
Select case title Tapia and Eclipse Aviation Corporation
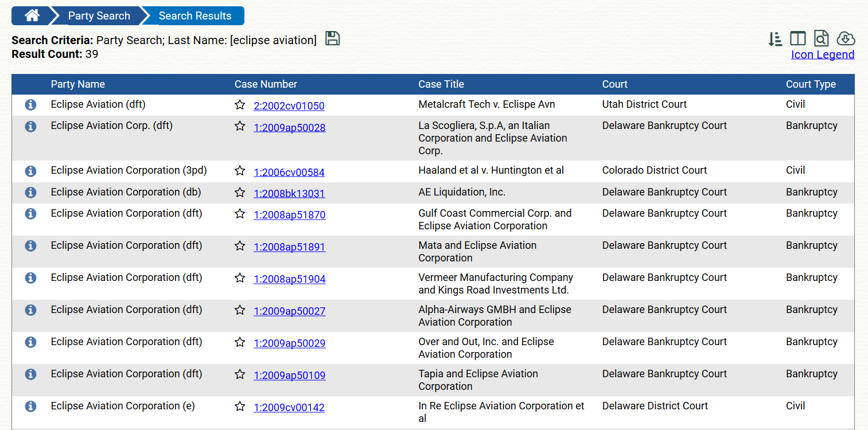(x=478, y=380)
